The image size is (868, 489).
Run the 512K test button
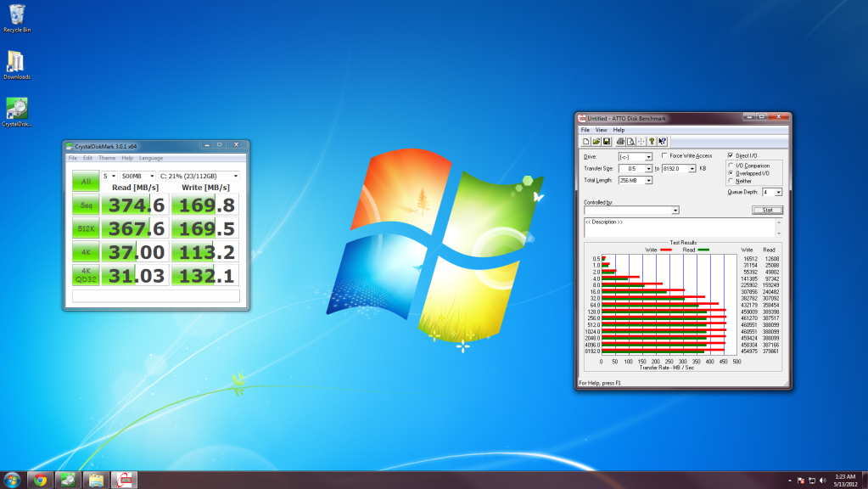(86, 228)
